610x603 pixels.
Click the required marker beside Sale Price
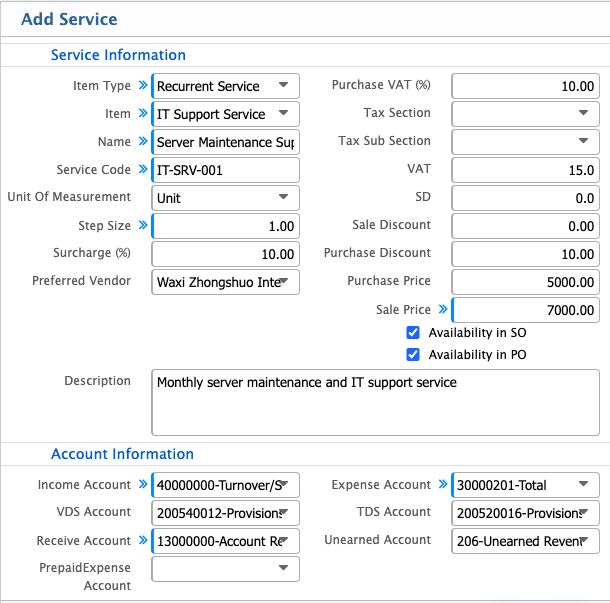[443, 309]
